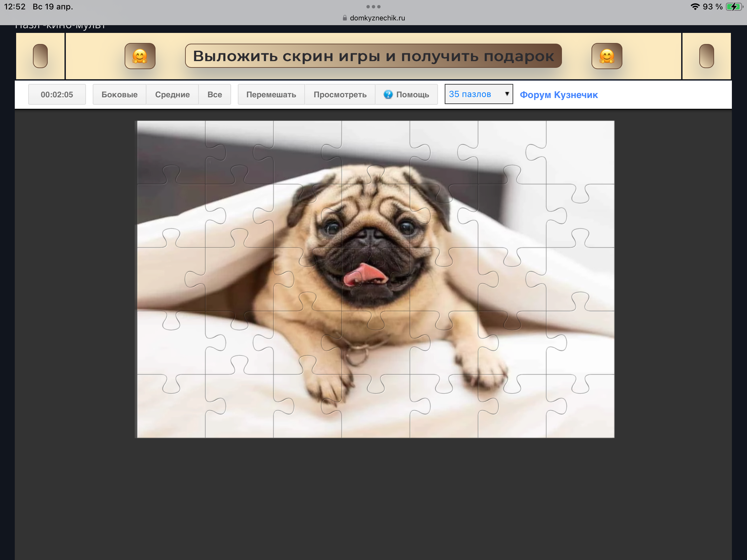The image size is (747, 560).
Task: Tap the Wi-Fi status icon
Action: (x=695, y=7)
